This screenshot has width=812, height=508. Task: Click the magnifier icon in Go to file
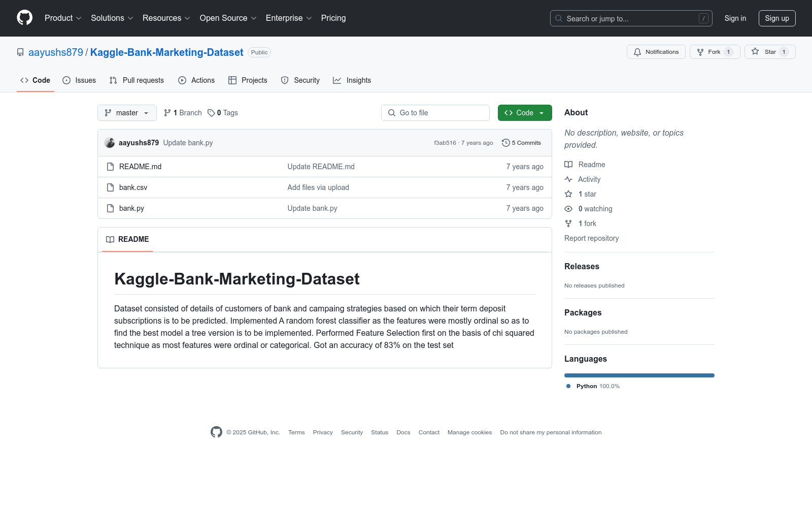392,113
